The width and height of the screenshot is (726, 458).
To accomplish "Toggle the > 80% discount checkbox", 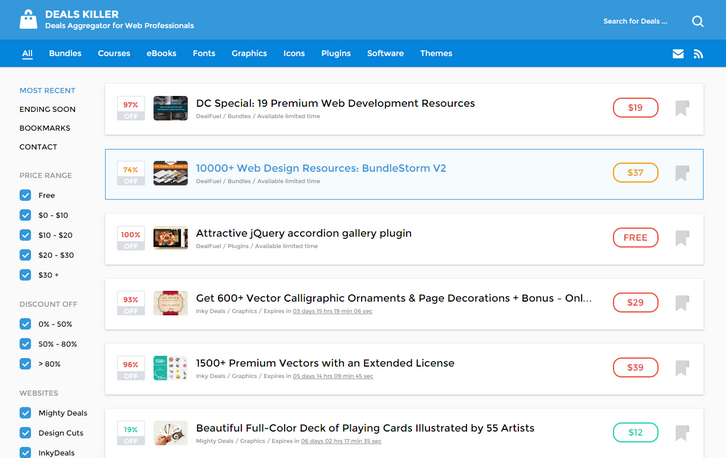I will point(26,364).
